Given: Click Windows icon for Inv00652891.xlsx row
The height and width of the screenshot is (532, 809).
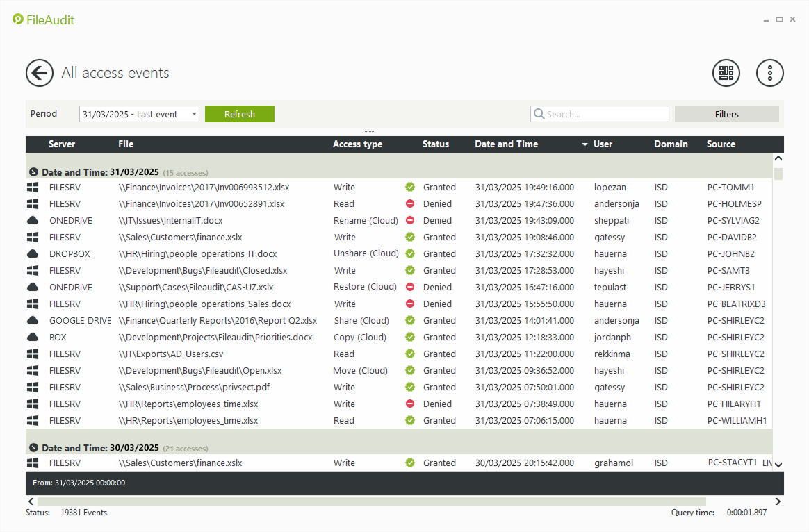Looking at the screenshot, I should (x=33, y=203).
